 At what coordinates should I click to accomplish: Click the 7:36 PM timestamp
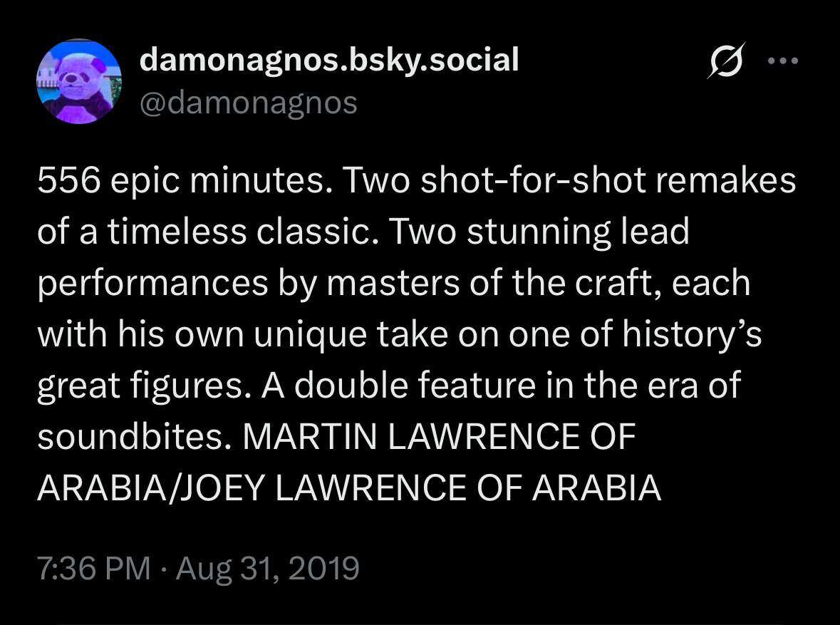coord(93,568)
